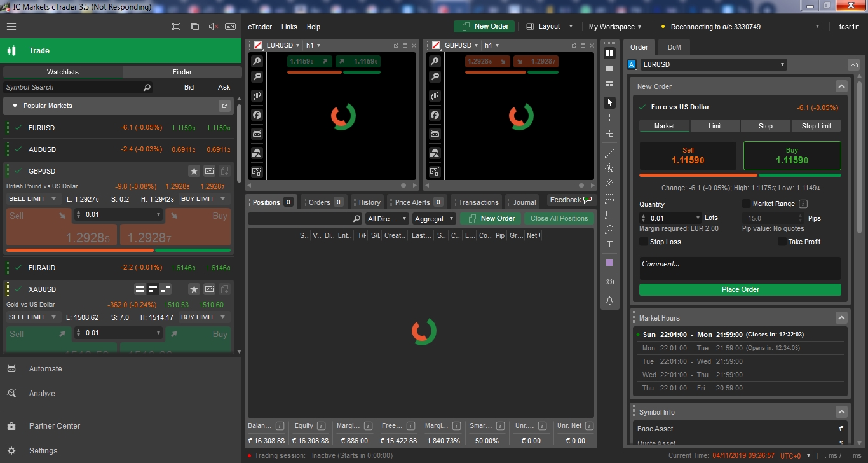Detach the Popular Markets watchlist
The width and height of the screenshot is (868, 463).
click(x=224, y=106)
